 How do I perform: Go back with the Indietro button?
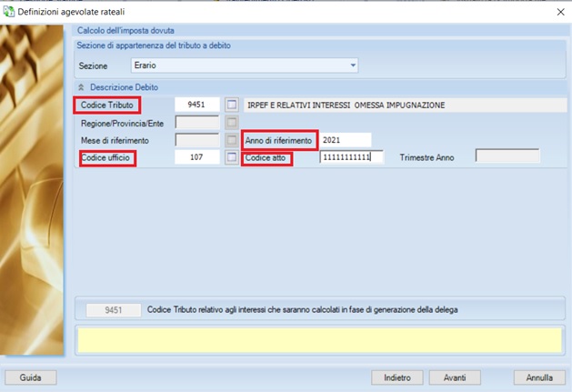(x=396, y=377)
